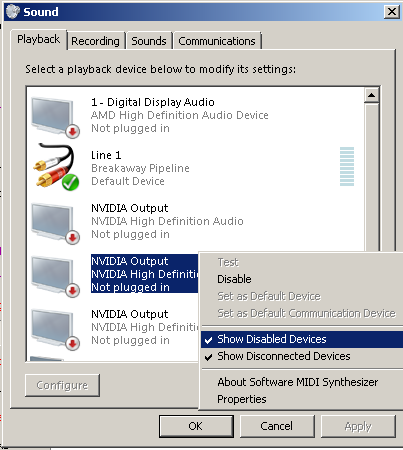Viewport: 403px width, 450px height.
Task: Click the Line 1 RCA cable icon
Action: [56, 167]
